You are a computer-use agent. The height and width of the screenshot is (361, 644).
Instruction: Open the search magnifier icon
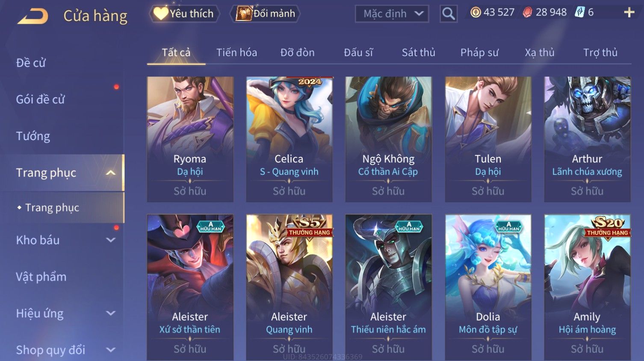[448, 14]
